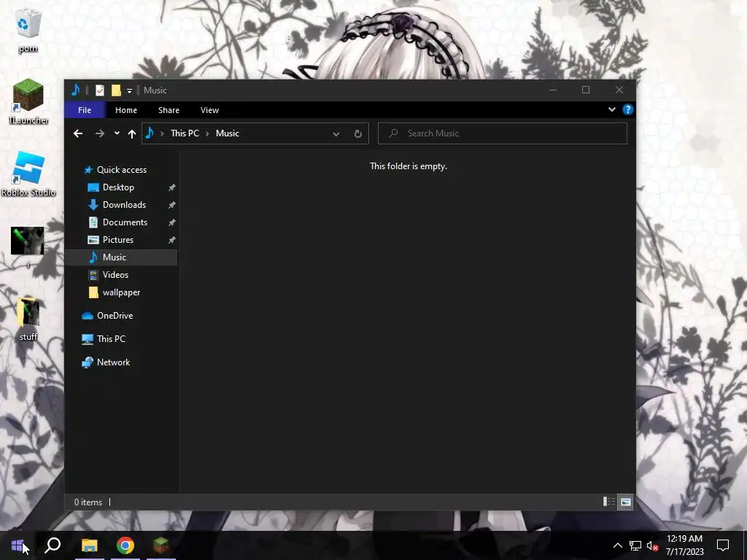This screenshot has height=560, width=747.
Task: Open Google Chrome from the taskbar
Action: [125, 545]
